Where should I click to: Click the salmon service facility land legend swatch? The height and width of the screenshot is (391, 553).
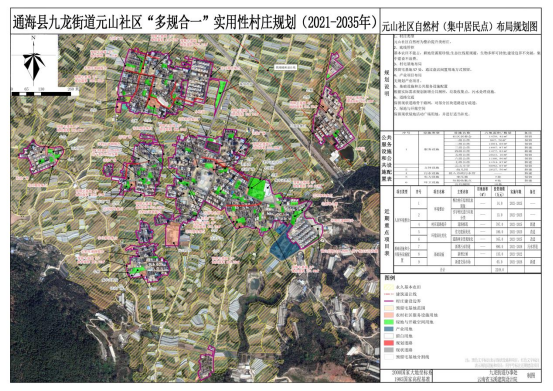(x=389, y=314)
